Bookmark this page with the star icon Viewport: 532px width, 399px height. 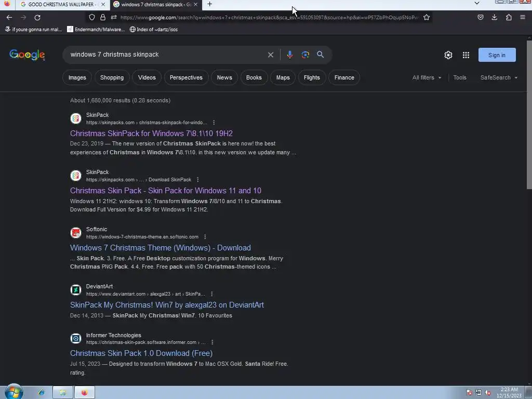(x=427, y=17)
